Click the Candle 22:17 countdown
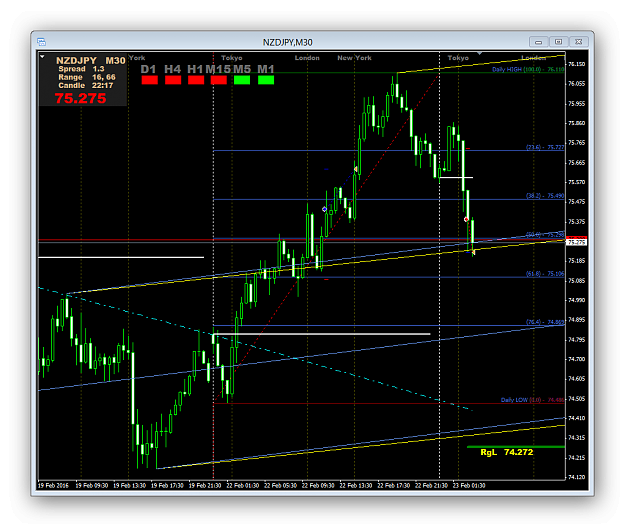The height and width of the screenshot is (527, 625). [x=86, y=85]
